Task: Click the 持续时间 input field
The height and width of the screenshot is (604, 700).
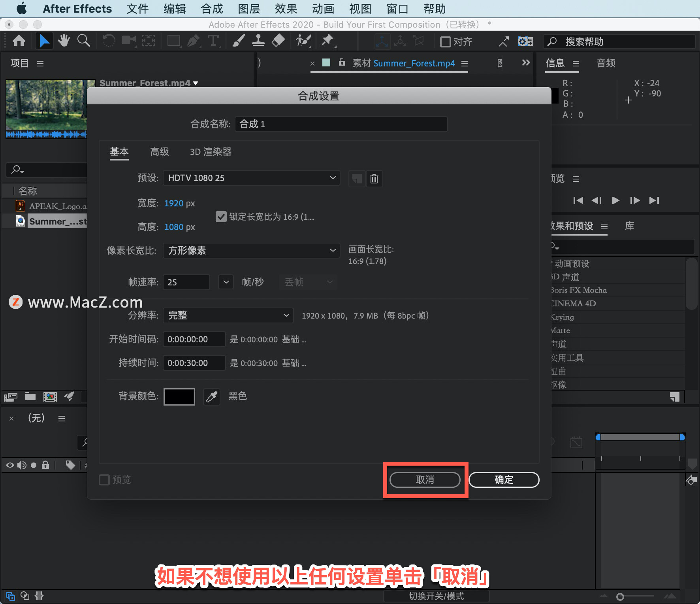Action: [x=194, y=363]
